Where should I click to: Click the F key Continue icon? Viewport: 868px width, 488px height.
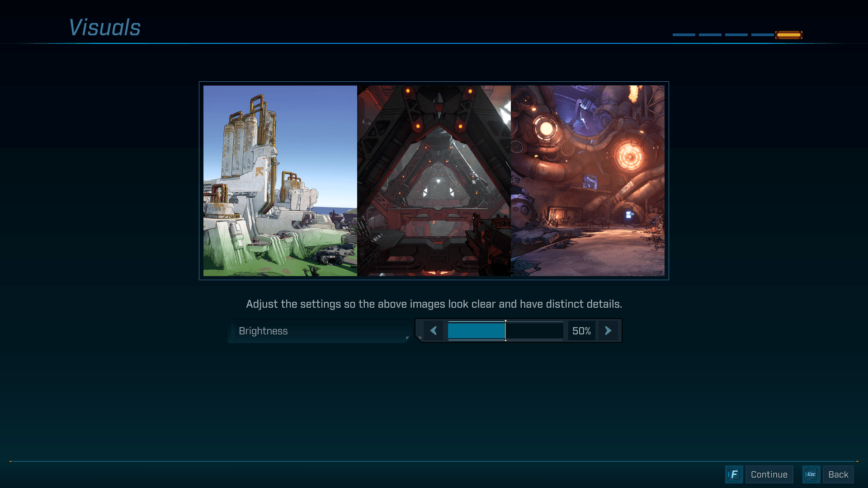(x=734, y=474)
